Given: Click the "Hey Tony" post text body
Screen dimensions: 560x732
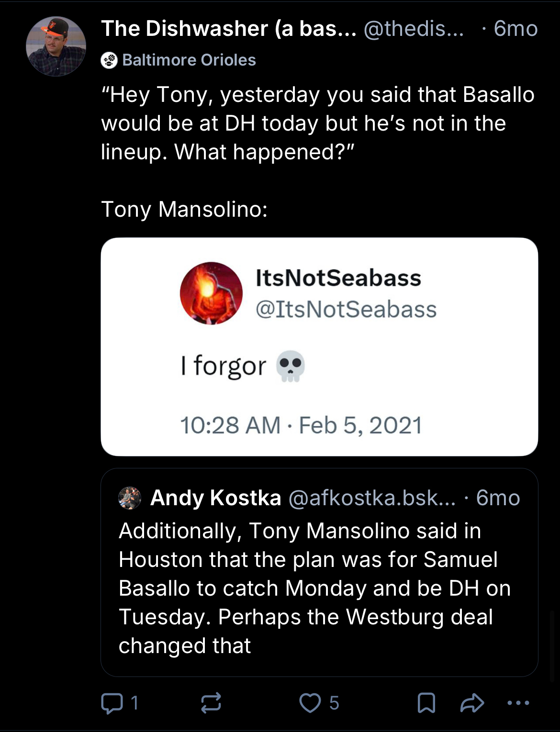Looking at the screenshot, I should [x=317, y=123].
